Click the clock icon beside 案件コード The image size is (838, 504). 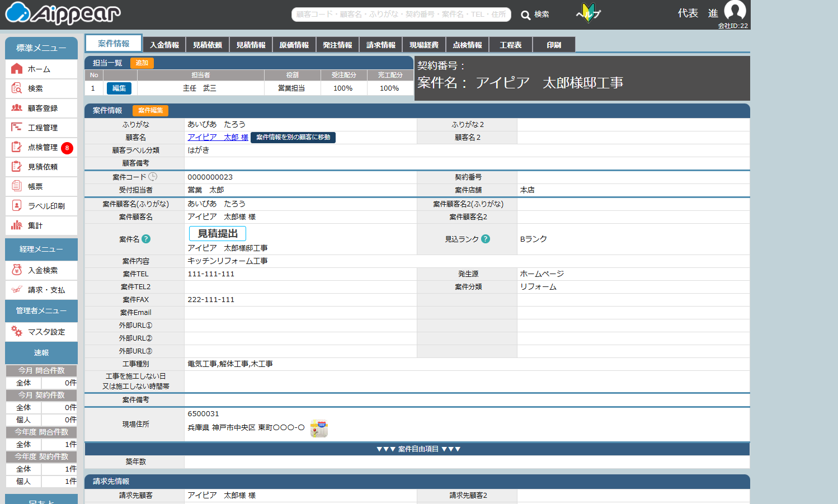153,177
